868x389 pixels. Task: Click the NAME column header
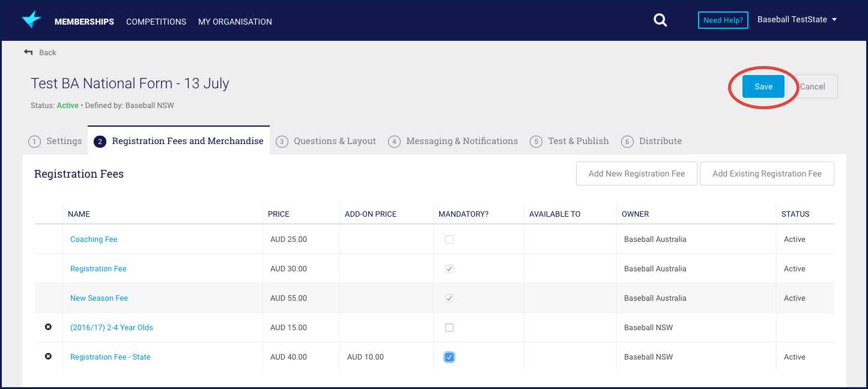(79, 214)
